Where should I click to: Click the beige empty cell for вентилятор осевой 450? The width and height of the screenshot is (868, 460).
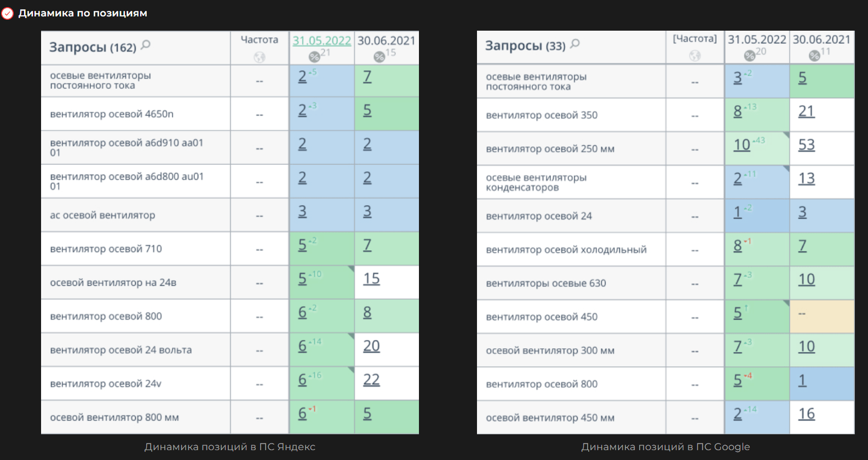pyautogui.click(x=821, y=316)
